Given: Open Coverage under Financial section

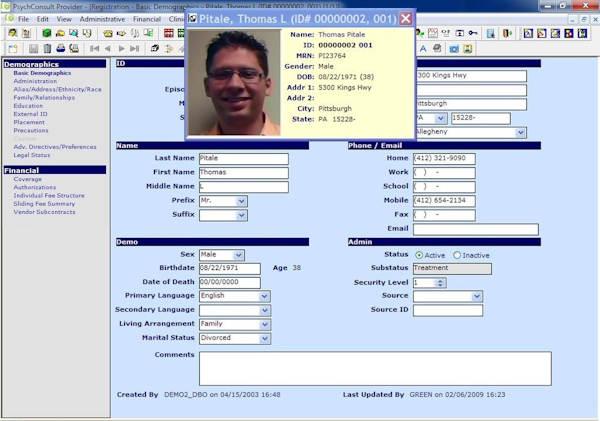Looking at the screenshot, I should (28, 179).
